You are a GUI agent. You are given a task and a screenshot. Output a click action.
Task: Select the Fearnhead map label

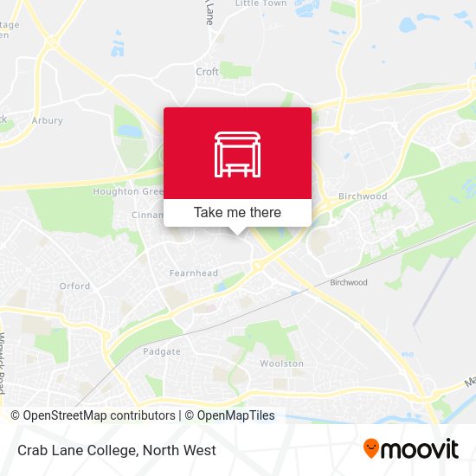click(194, 273)
